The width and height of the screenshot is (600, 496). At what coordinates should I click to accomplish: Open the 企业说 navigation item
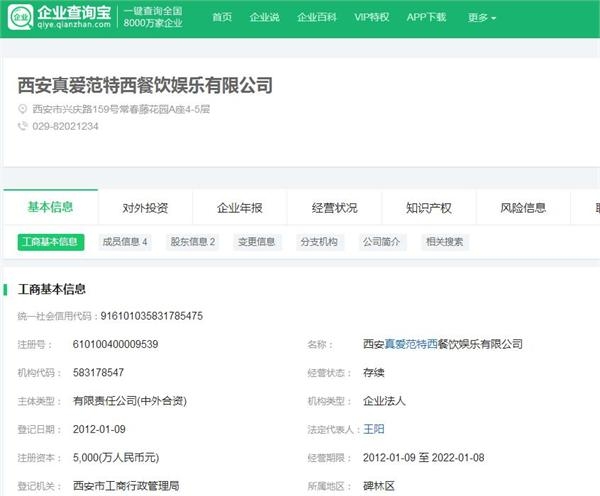click(264, 17)
